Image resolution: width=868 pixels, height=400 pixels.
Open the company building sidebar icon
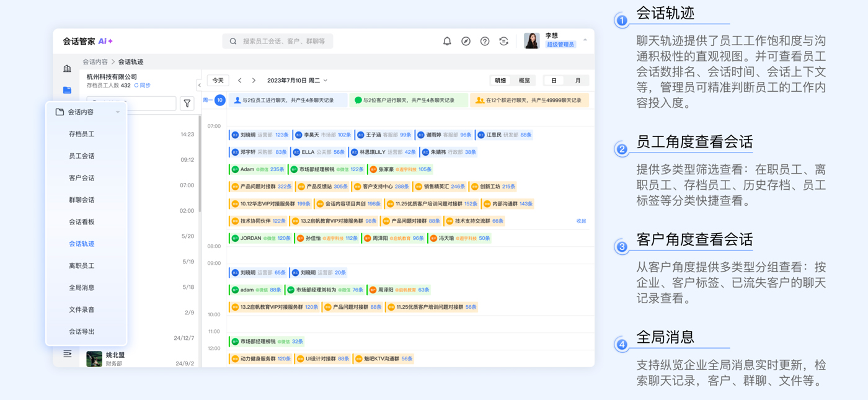point(67,69)
